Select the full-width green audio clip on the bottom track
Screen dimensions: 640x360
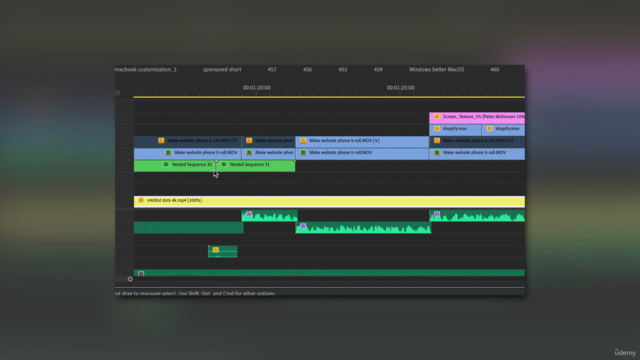[329, 273]
